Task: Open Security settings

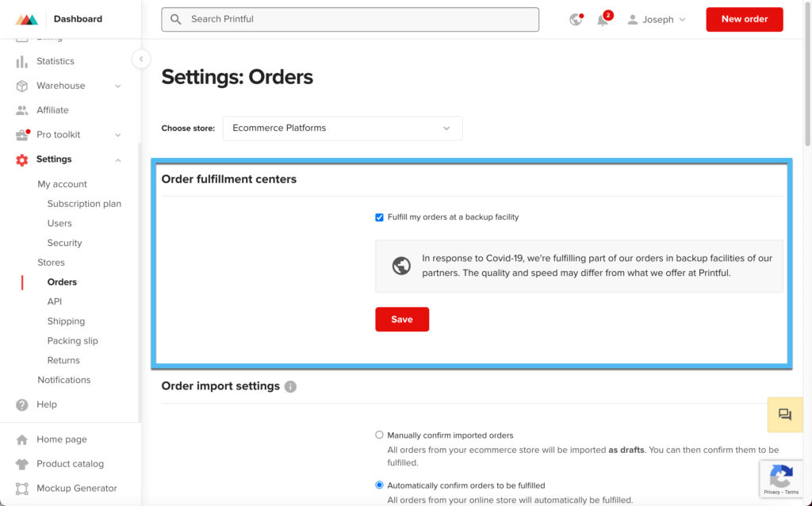Action: (64, 243)
